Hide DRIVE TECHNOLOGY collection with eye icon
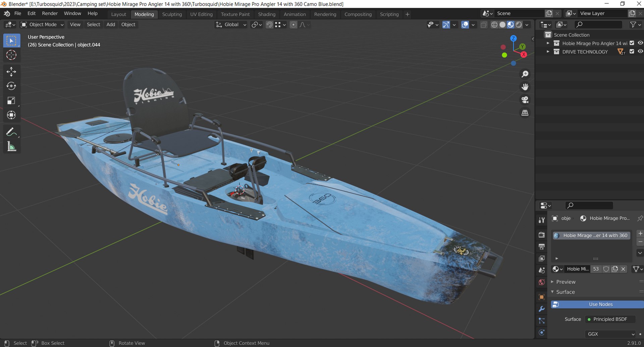Image resolution: width=644 pixels, height=347 pixels. [x=640, y=52]
